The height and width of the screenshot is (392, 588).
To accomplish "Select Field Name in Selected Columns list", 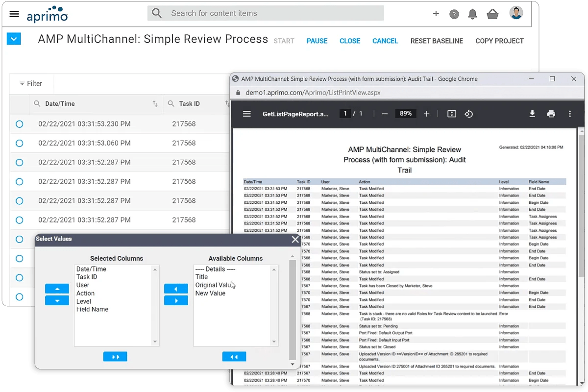I will point(92,309).
